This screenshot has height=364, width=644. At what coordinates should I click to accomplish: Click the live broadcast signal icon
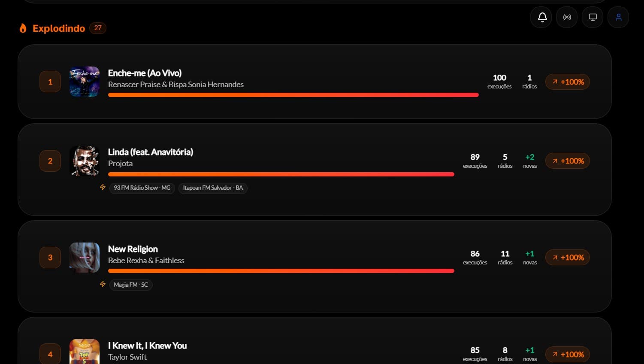click(x=567, y=17)
